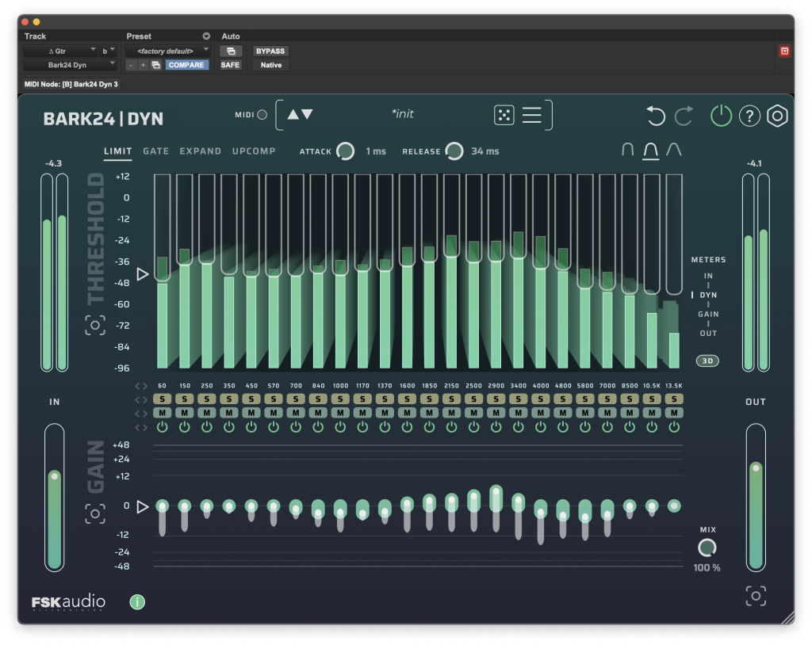812x645 pixels.
Task: Click the BYPASS button
Action: (270, 50)
